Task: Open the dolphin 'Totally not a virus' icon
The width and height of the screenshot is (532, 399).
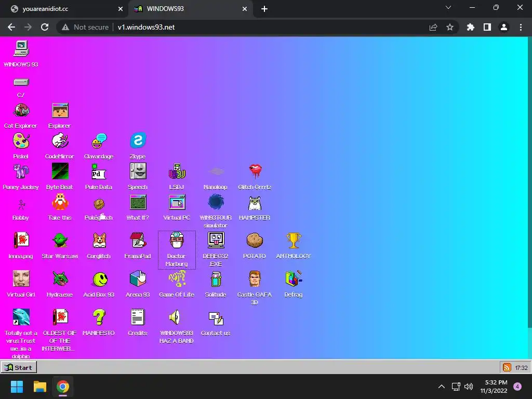Action: (x=21, y=317)
